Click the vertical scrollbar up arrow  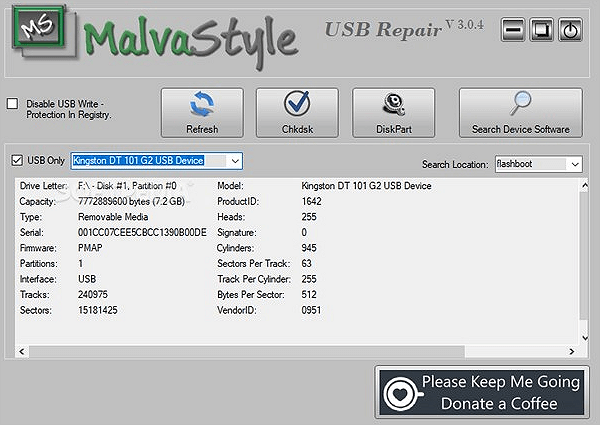click(584, 186)
